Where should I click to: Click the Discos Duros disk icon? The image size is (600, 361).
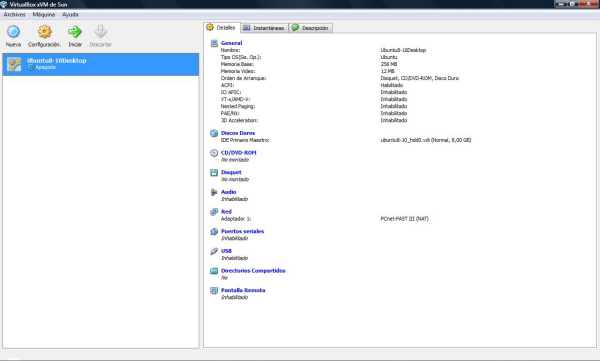pos(214,133)
